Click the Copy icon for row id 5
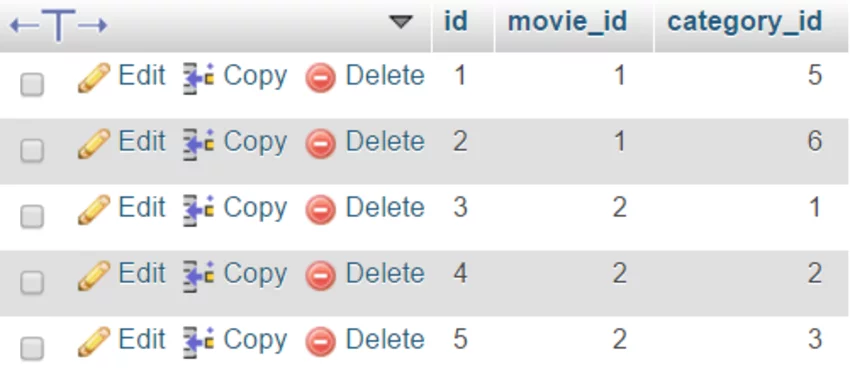 tap(198, 343)
